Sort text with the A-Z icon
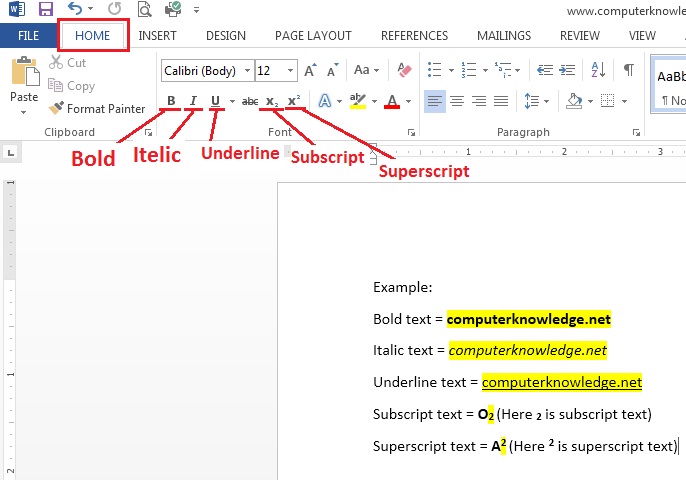686x480 pixels. click(598, 70)
